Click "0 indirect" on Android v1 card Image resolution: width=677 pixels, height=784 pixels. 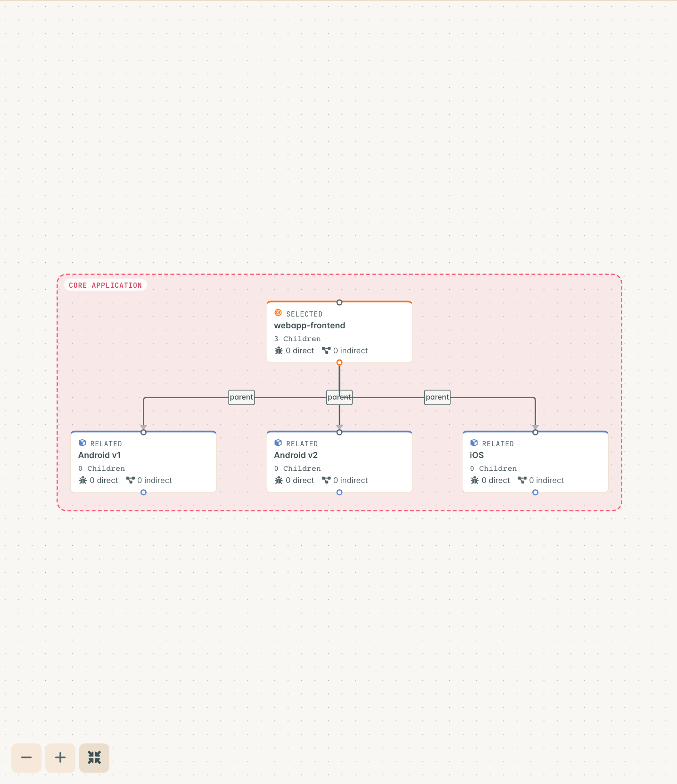click(155, 480)
